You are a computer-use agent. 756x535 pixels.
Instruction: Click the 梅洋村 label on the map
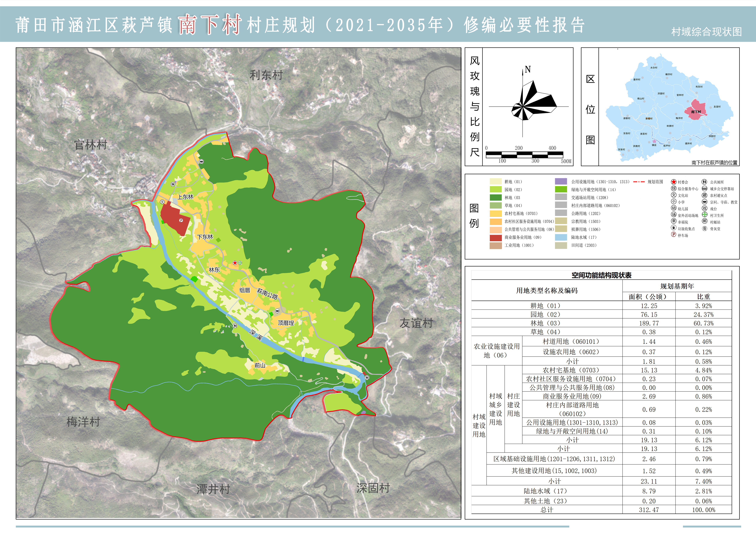point(83,422)
